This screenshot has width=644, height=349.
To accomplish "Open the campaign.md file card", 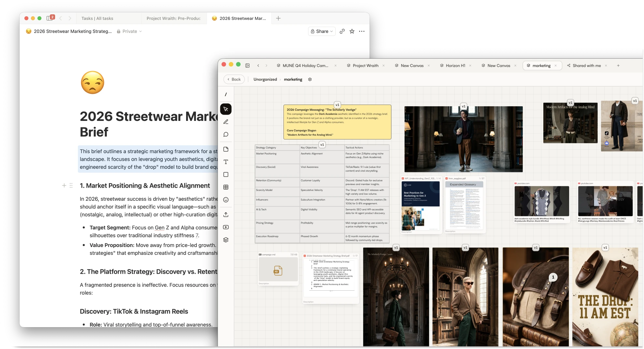I will coord(278,269).
